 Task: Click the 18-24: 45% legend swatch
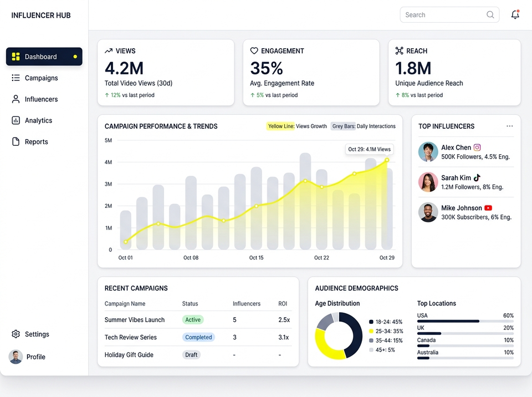(x=371, y=322)
